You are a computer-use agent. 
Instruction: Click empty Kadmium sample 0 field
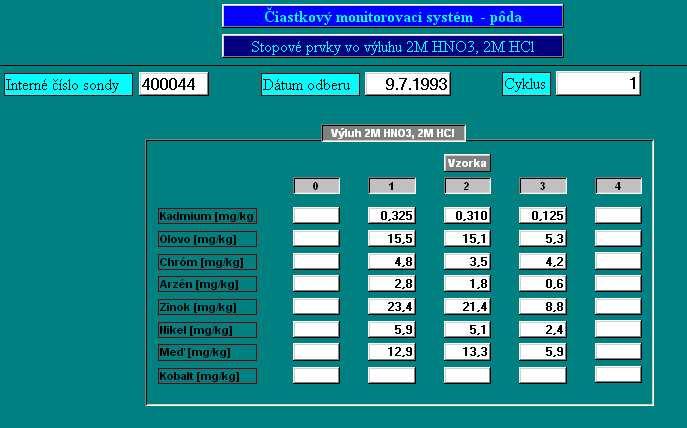[316, 215]
